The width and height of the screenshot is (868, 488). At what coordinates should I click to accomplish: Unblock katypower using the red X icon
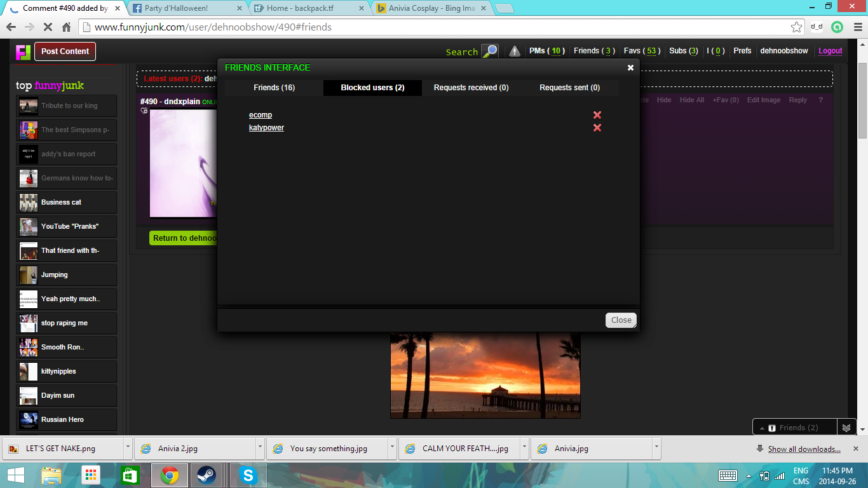pos(597,128)
